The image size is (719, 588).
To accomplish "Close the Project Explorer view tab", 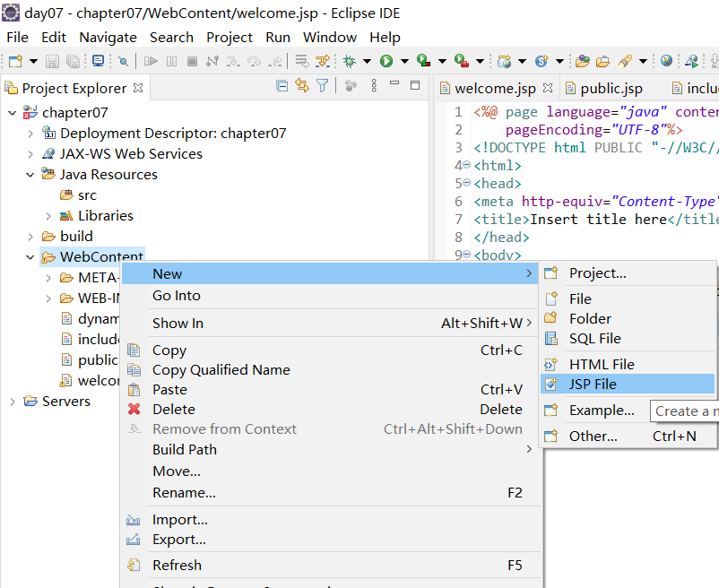I will (137, 88).
